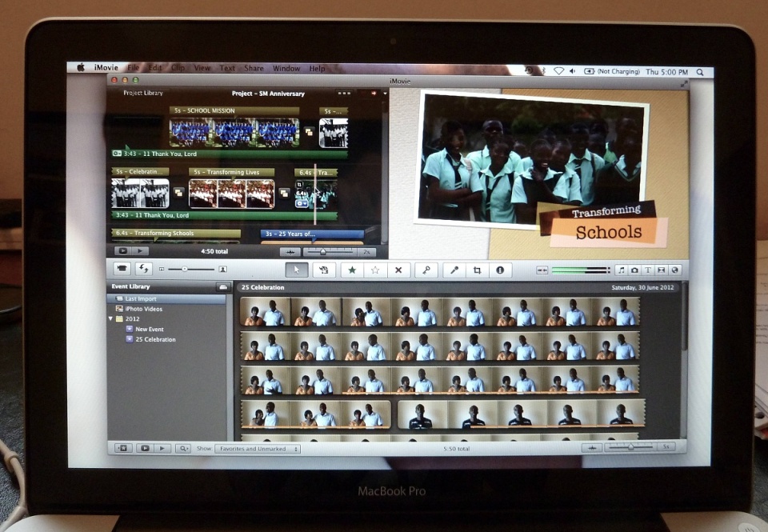Open the Window menu in the menu bar
The image size is (768, 532).
(286, 69)
